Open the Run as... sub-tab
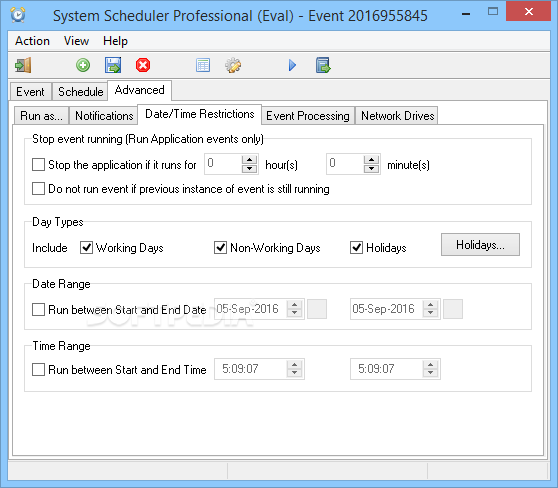558x488 pixels. pyautogui.click(x=41, y=116)
